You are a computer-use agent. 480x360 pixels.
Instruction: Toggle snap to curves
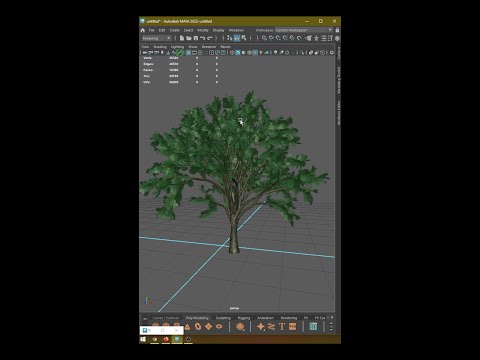[x=271, y=38]
